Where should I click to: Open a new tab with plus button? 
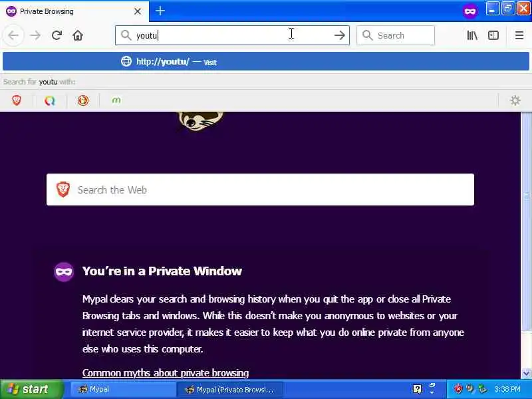tap(160, 11)
